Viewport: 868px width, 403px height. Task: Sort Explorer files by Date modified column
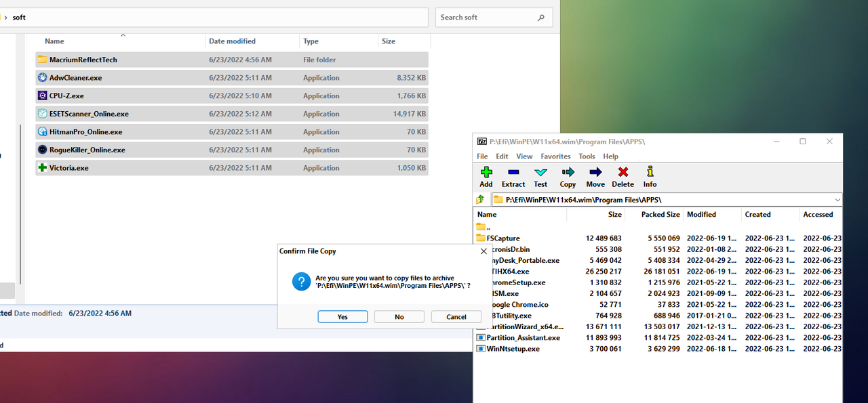coord(232,41)
